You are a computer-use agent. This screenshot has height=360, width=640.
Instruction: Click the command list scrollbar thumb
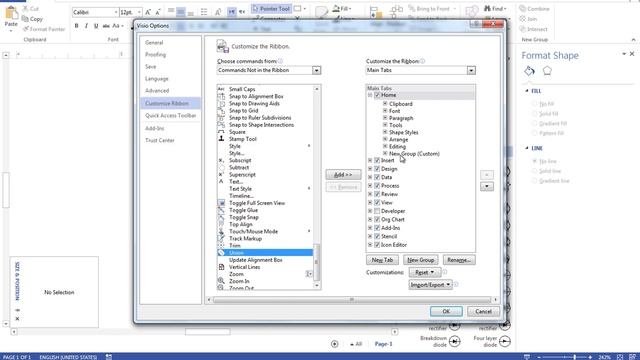click(x=316, y=262)
